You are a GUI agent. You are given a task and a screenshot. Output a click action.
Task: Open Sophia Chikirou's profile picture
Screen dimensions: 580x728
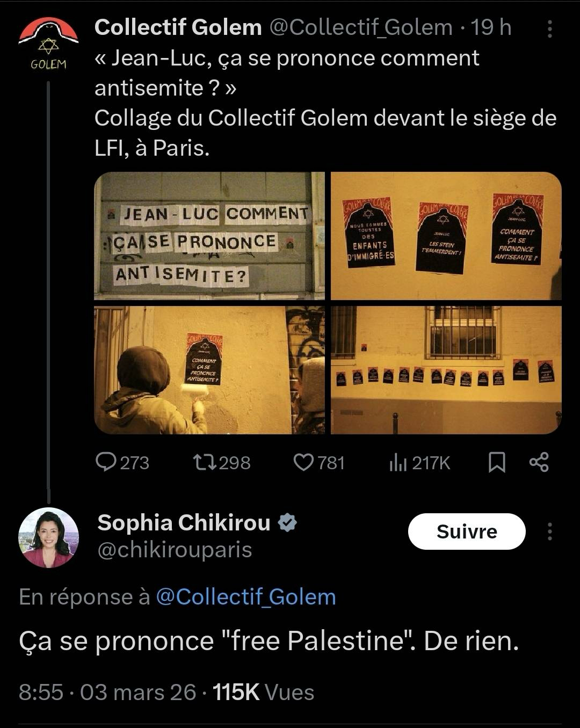(48, 537)
